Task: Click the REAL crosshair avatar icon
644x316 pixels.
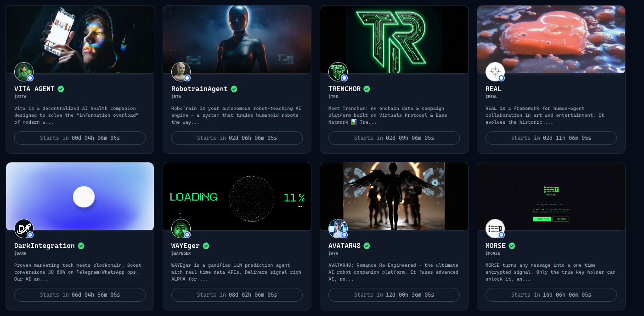Action: tap(495, 72)
